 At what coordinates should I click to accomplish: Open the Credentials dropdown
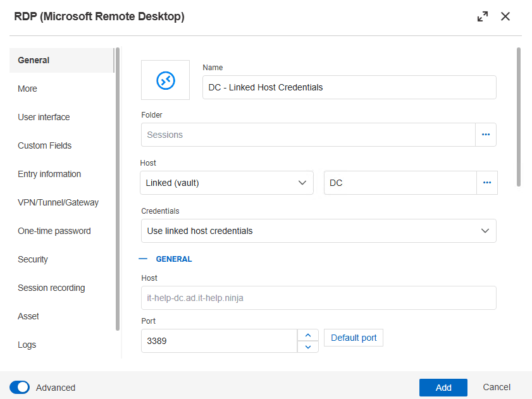(x=318, y=231)
